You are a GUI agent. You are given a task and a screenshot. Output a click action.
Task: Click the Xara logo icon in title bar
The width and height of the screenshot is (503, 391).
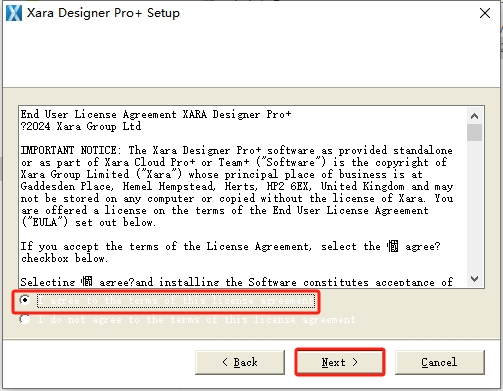tap(14, 13)
